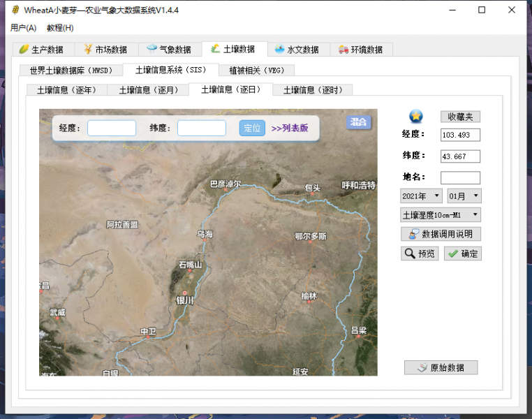This screenshot has width=532, height=419.
Task: Open the 生产数据 tab
Action: pos(41,50)
